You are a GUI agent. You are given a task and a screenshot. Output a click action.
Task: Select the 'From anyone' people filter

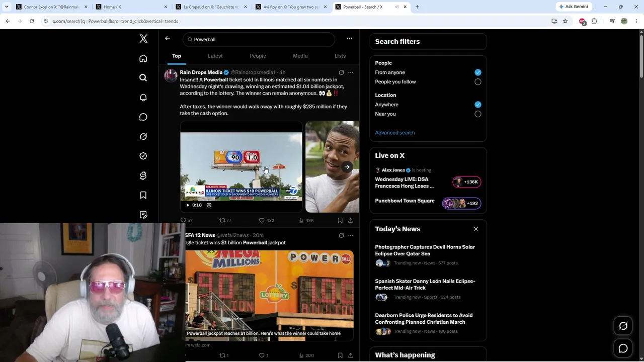point(477,72)
